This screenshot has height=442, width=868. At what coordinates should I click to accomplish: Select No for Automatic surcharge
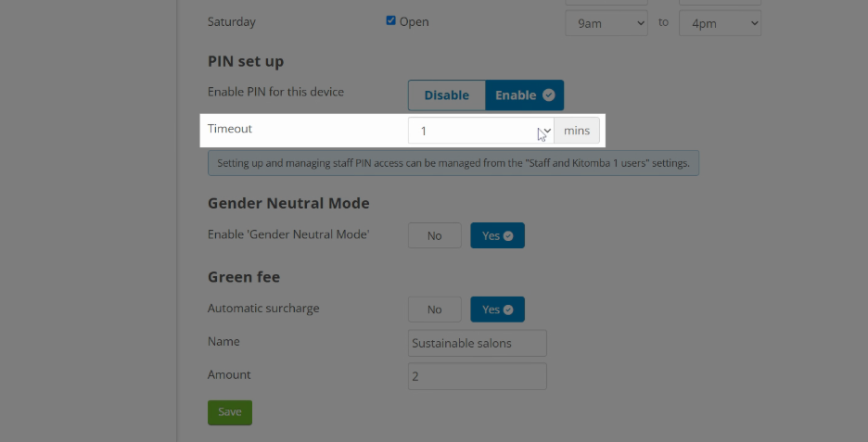click(x=435, y=309)
